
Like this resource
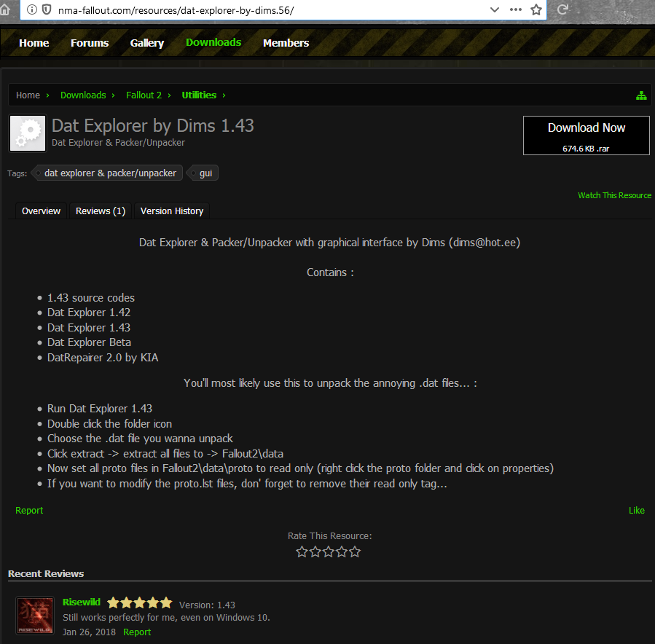[637, 511]
